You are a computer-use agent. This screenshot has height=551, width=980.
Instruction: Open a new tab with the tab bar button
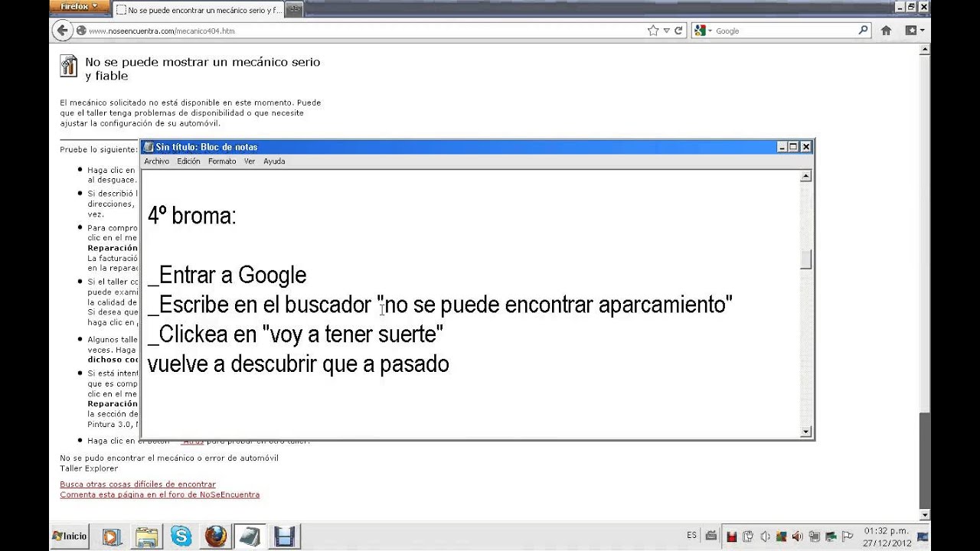(x=293, y=10)
